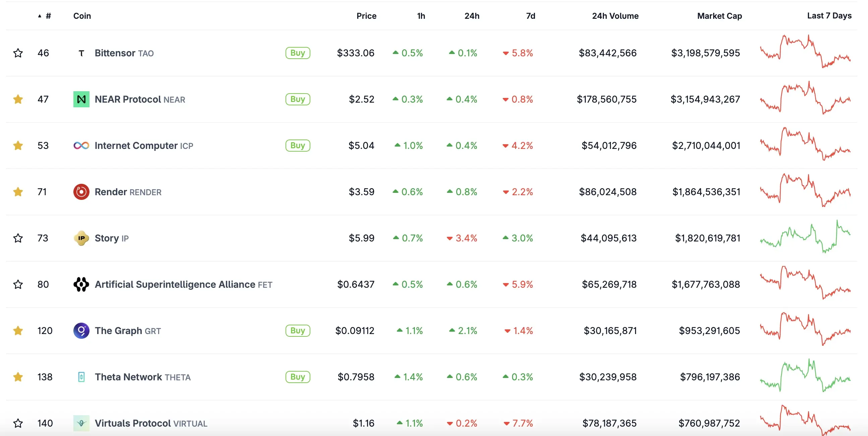
Task: Open Internet Computer ICP coin link
Action: point(144,145)
